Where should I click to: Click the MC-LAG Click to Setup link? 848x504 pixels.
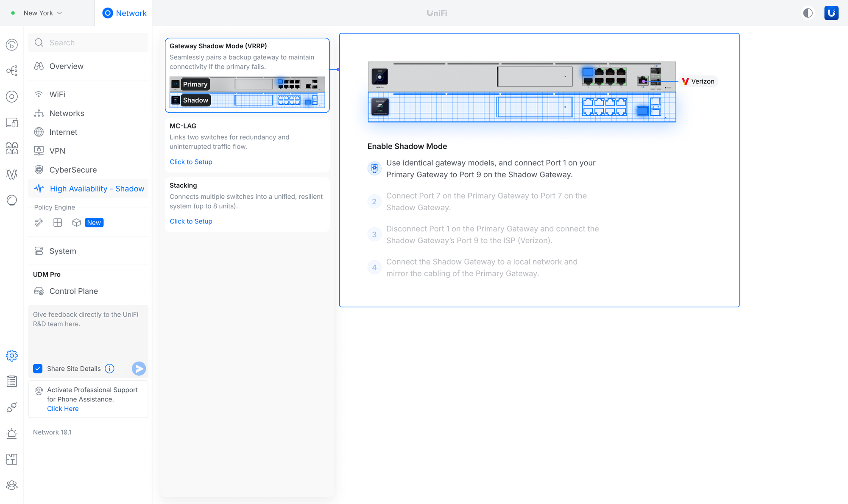click(x=191, y=162)
